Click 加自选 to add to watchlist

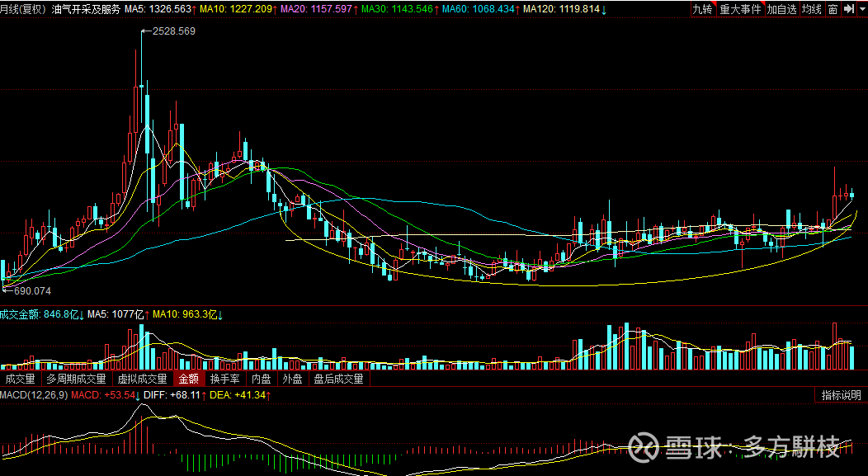[x=781, y=9]
